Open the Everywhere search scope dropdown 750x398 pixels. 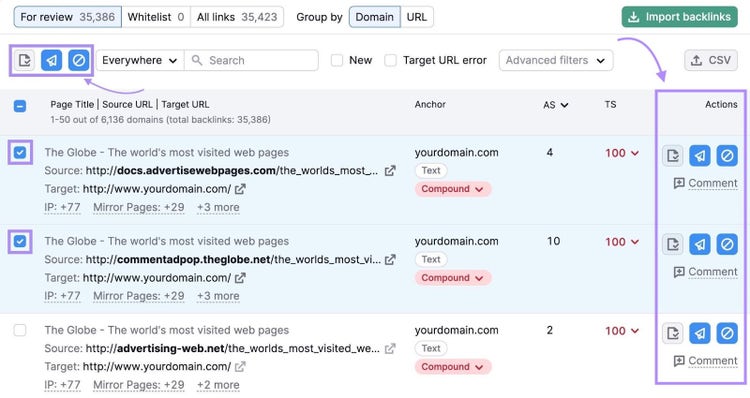click(140, 60)
